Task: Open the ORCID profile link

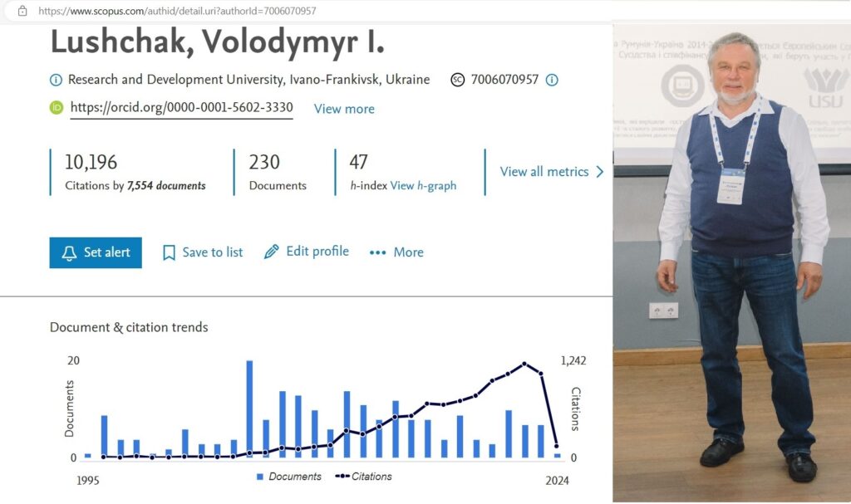Action: (x=181, y=108)
